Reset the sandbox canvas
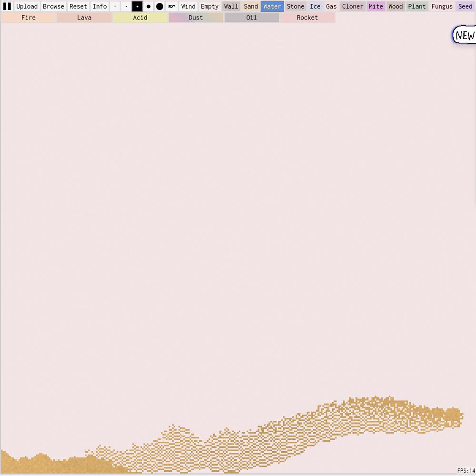The height and width of the screenshot is (476, 476). [x=78, y=7]
